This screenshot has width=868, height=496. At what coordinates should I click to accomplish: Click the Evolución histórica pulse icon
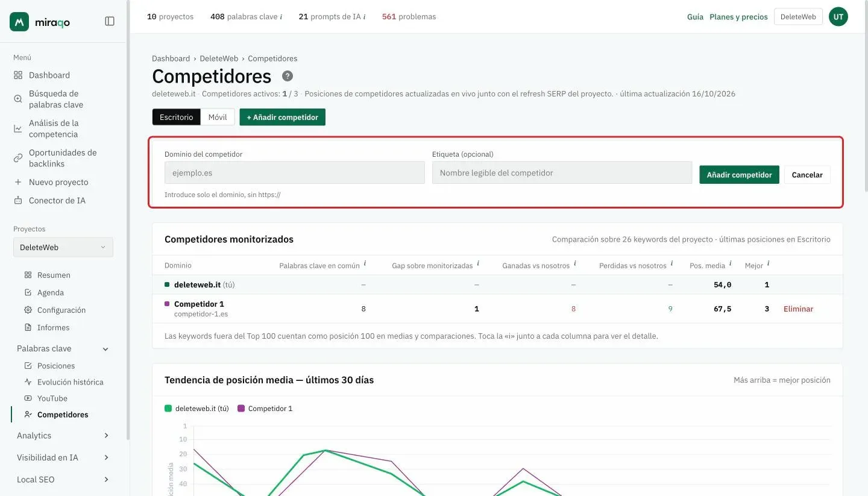click(x=28, y=382)
